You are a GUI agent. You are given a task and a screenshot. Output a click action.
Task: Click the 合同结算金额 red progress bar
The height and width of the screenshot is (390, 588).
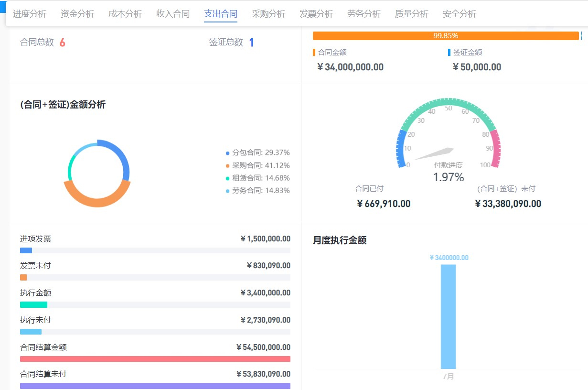pyautogui.click(x=155, y=359)
